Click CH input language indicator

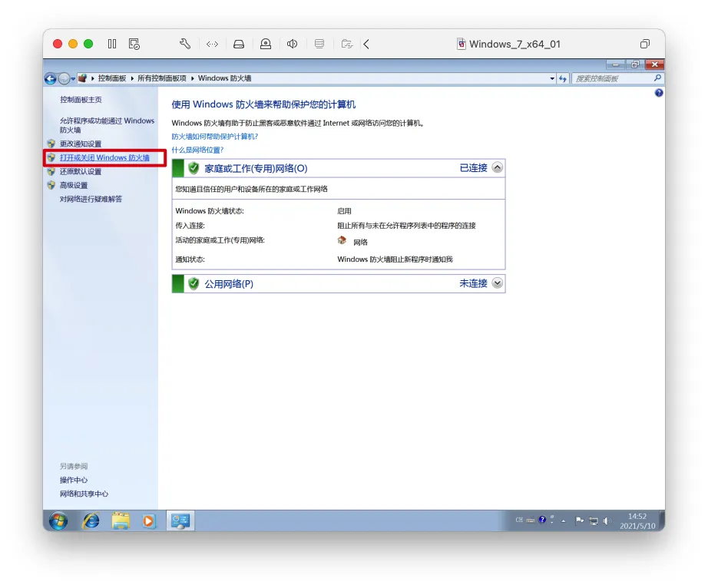(x=519, y=520)
